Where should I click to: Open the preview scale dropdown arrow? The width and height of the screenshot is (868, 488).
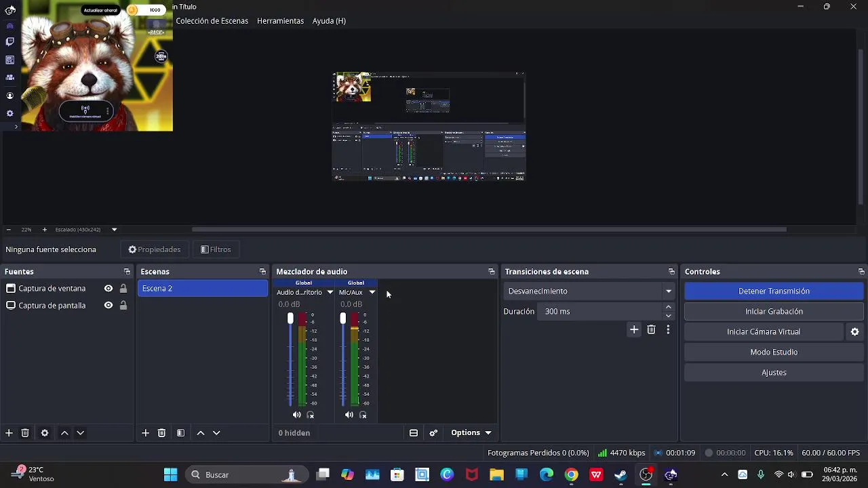[114, 230]
